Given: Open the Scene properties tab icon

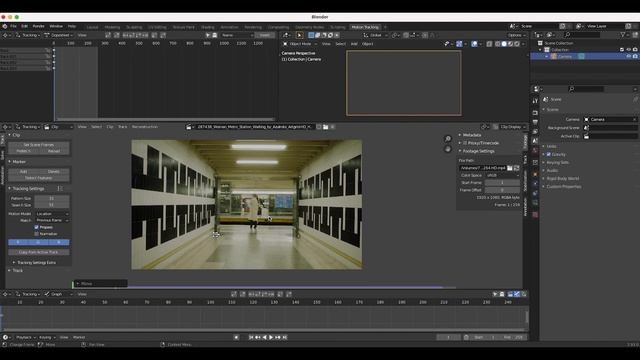Looking at the screenshot, I should point(535,141).
